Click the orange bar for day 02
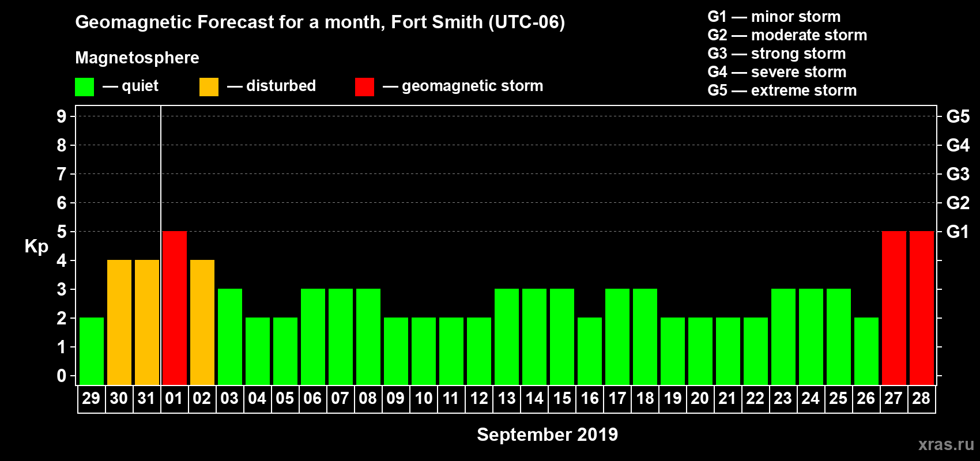 pos(202,322)
